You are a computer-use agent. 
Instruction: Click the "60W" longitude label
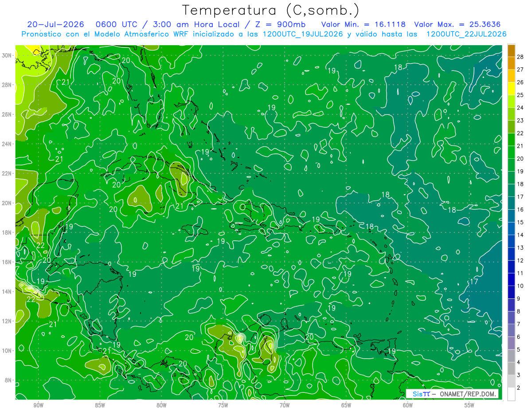tap(408, 406)
